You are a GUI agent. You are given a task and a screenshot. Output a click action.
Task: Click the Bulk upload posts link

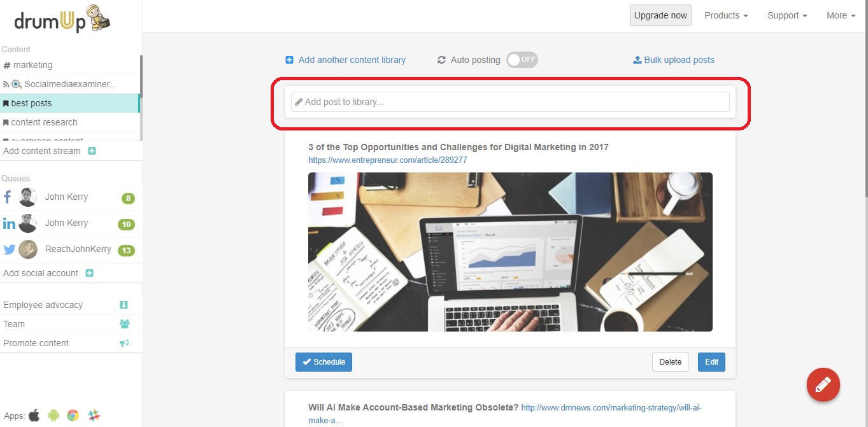[x=674, y=60]
